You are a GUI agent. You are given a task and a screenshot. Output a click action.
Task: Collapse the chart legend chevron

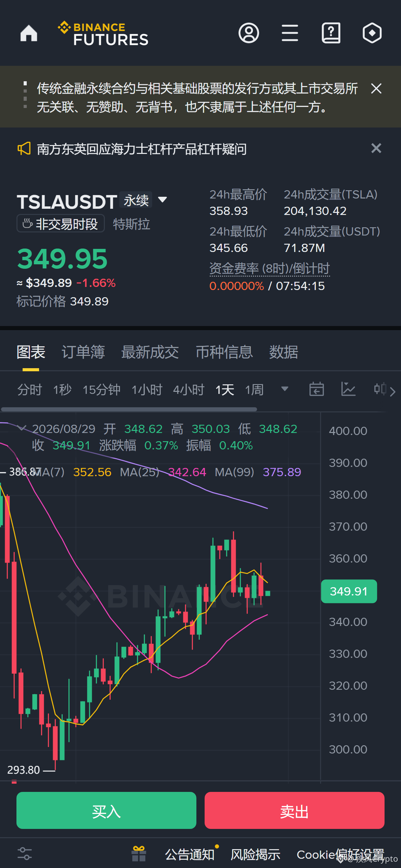[22, 428]
